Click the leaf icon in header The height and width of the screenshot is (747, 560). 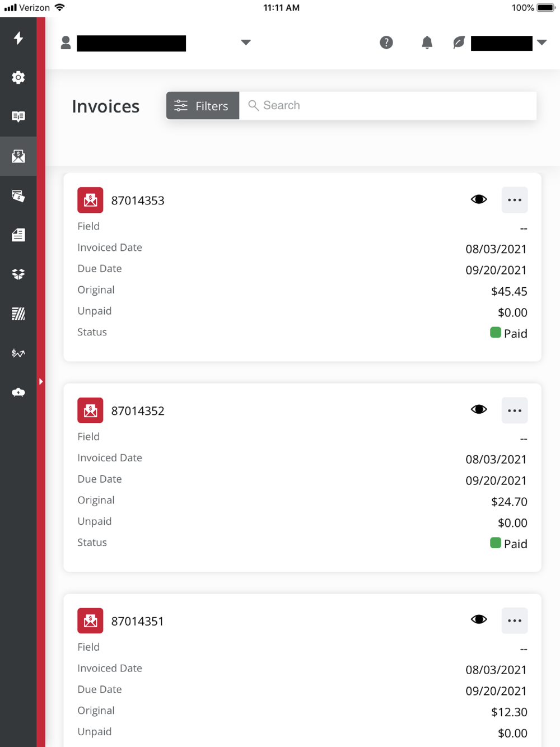click(x=459, y=43)
